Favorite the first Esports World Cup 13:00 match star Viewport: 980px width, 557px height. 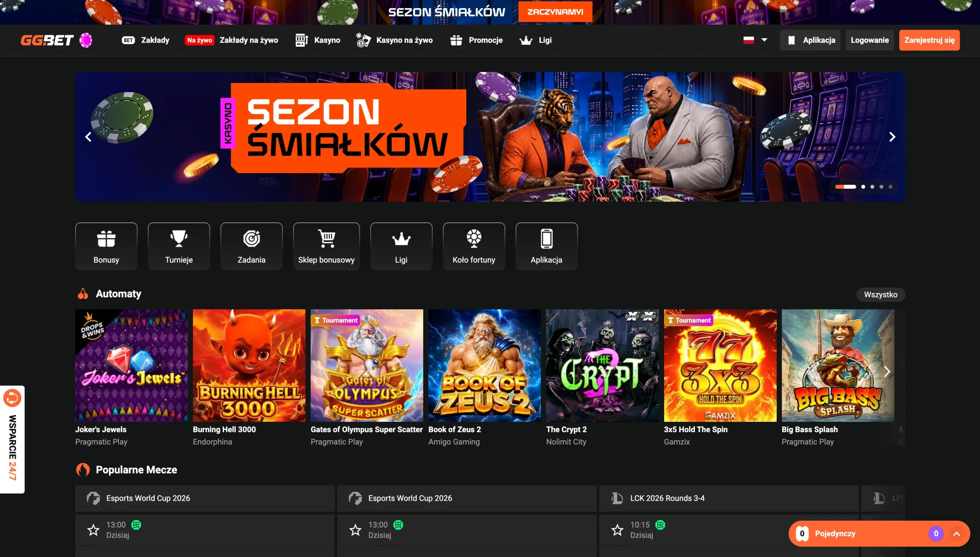tap(93, 530)
